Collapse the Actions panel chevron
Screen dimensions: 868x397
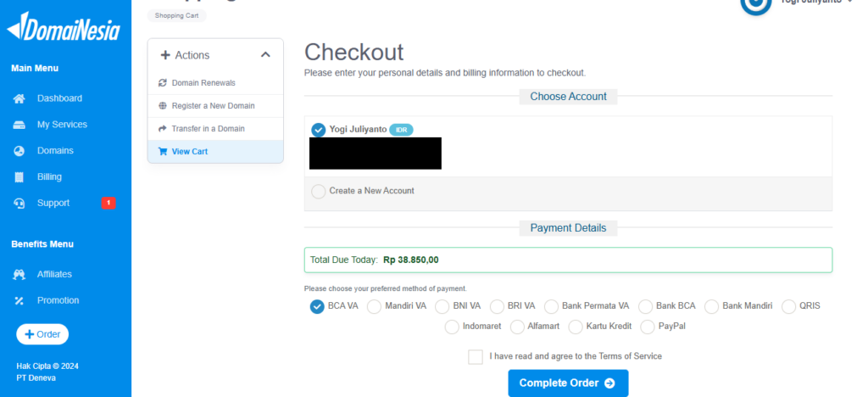coord(265,55)
